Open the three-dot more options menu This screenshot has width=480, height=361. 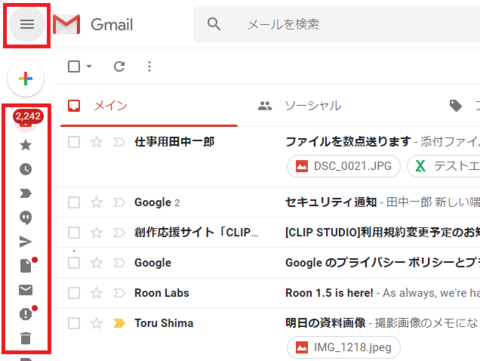click(149, 67)
